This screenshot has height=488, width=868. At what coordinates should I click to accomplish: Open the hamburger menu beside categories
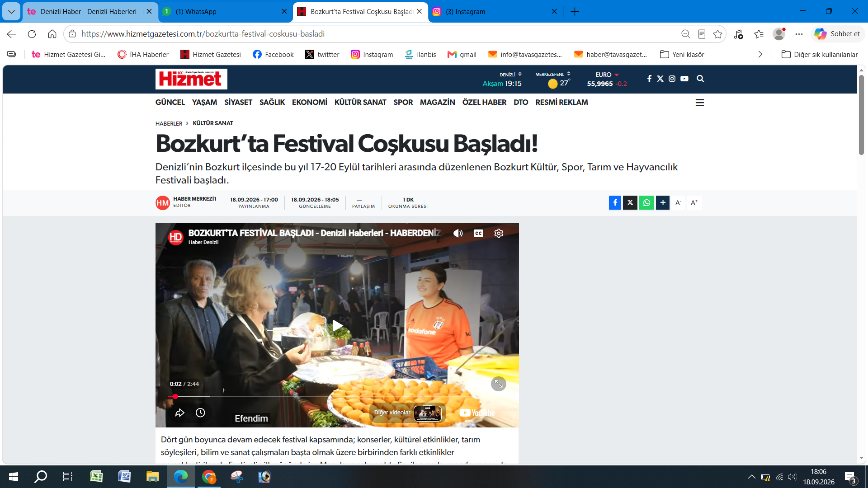[700, 103]
